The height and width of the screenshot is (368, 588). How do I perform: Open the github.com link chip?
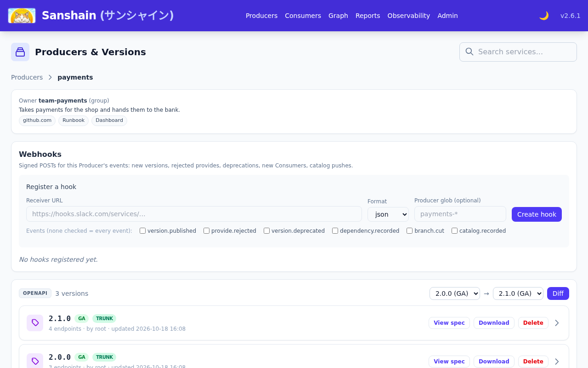pos(37,121)
